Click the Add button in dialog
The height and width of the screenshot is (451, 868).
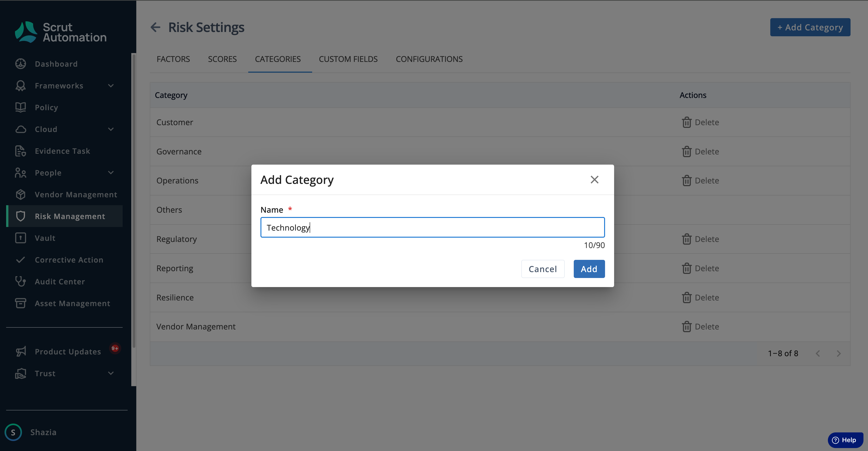tap(589, 269)
